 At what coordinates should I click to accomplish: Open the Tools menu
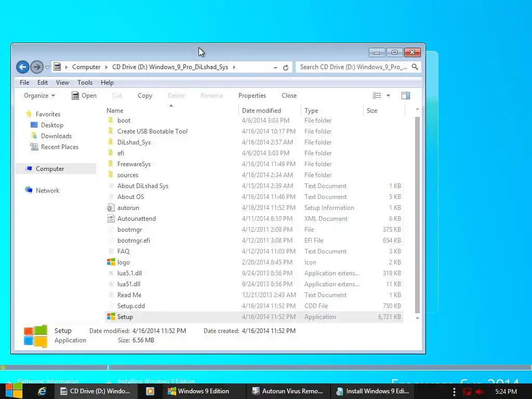click(85, 83)
